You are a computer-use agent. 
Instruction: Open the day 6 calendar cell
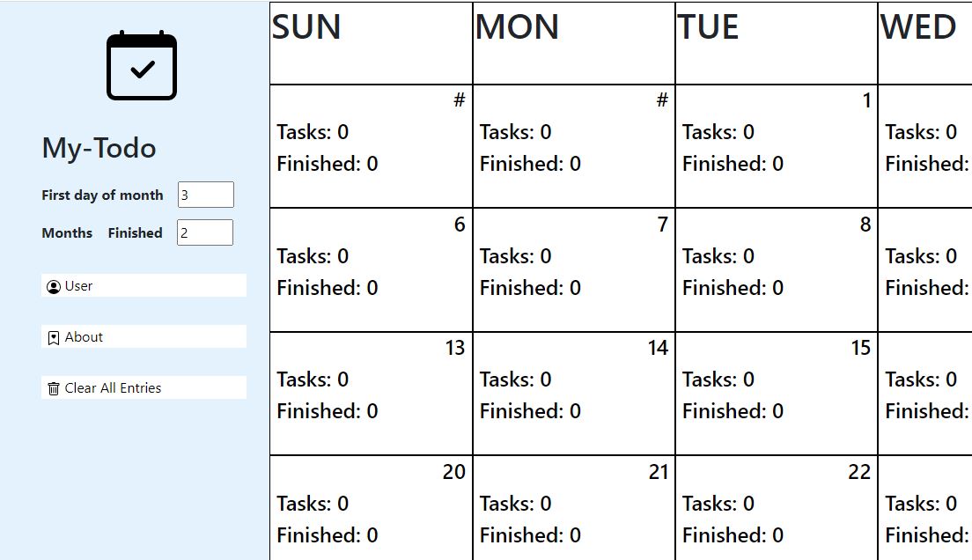(x=371, y=269)
